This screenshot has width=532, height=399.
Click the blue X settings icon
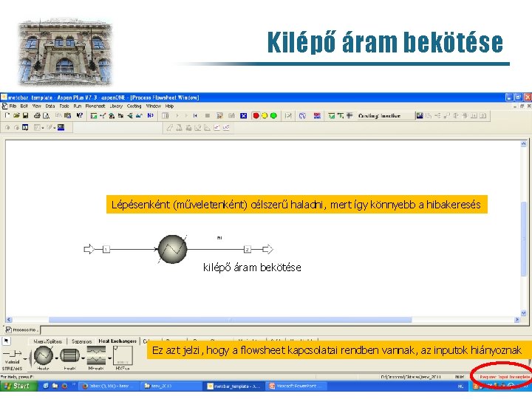[244, 116]
